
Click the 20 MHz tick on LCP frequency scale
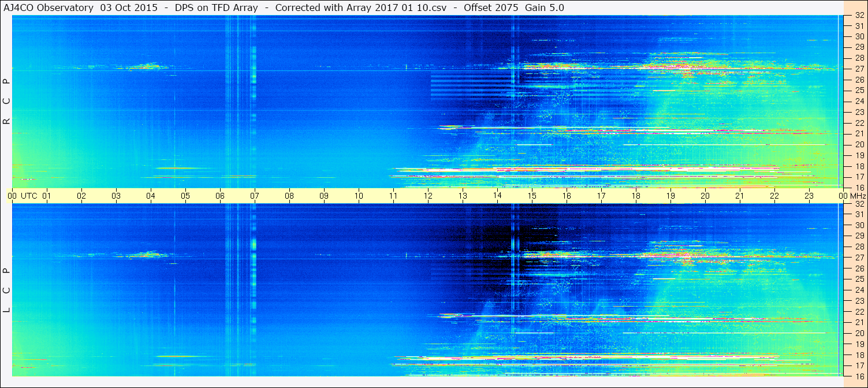[x=859, y=333]
